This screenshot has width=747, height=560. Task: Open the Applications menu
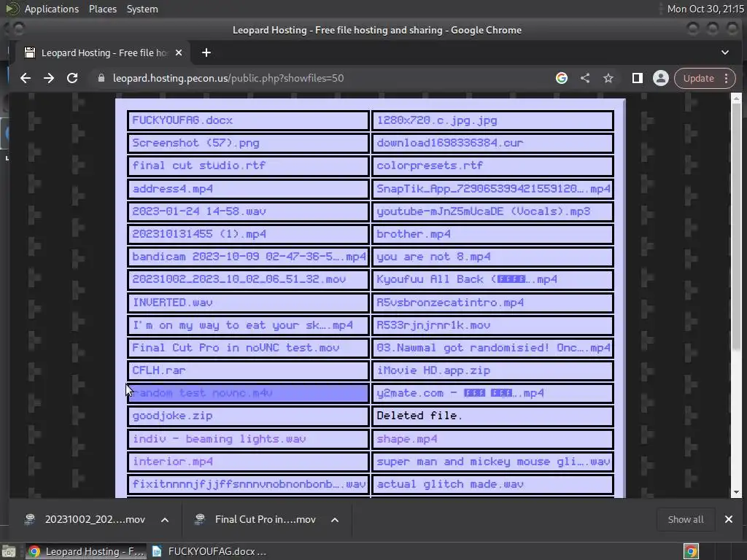[x=52, y=9]
